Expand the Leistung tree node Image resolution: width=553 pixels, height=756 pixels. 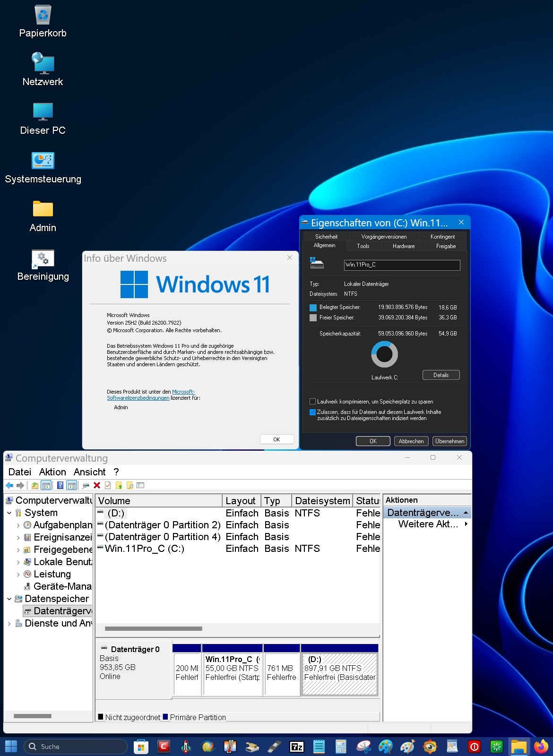coord(18,574)
